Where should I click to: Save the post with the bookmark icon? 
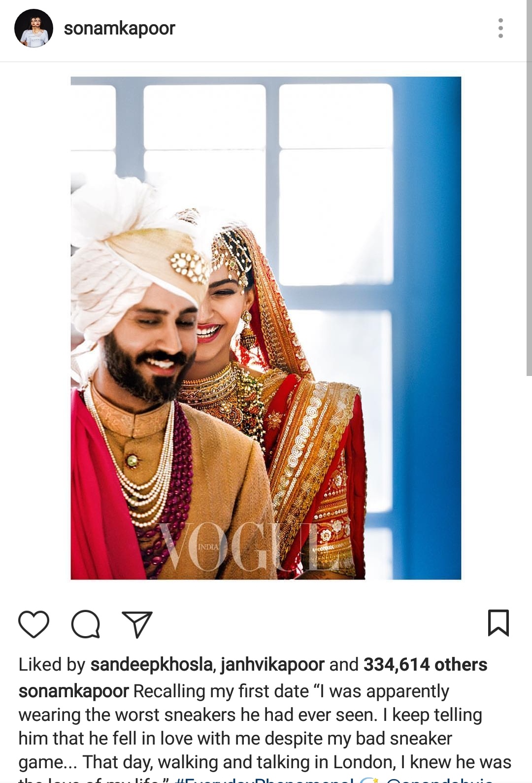[x=498, y=623]
